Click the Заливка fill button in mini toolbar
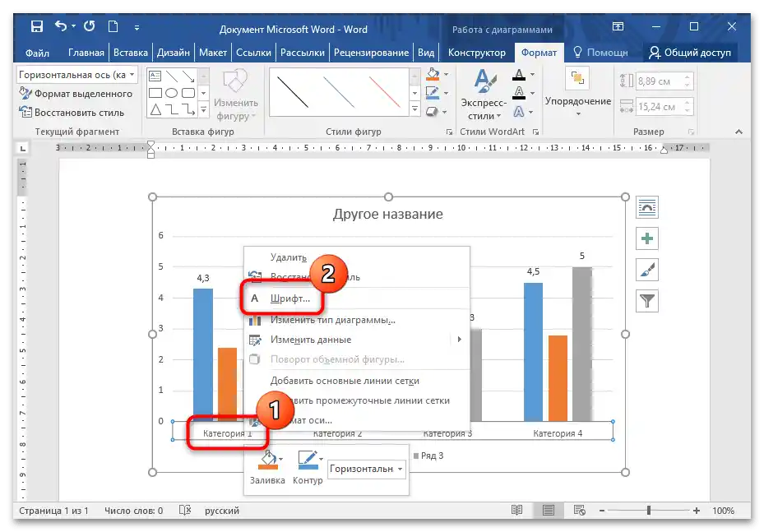764x532 pixels. tap(267, 467)
